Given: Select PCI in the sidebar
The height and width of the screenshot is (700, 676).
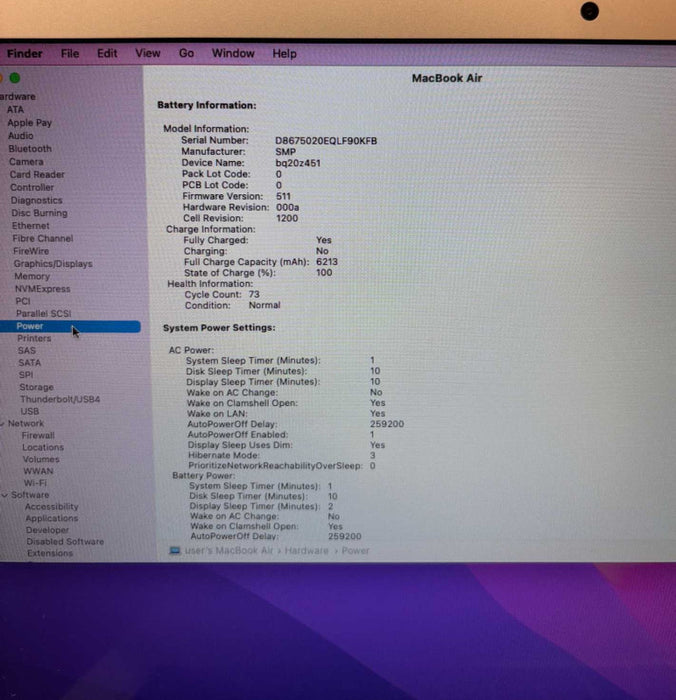Looking at the screenshot, I should [23, 301].
